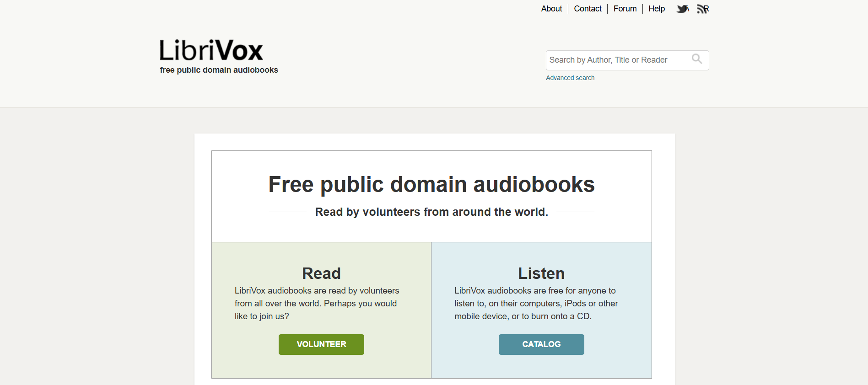Click the Read heading

pyautogui.click(x=321, y=273)
